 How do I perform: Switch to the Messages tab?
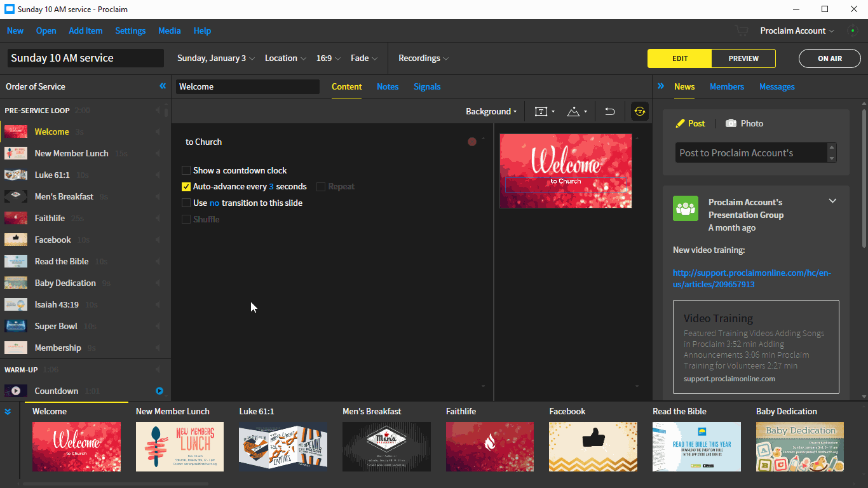coord(777,86)
